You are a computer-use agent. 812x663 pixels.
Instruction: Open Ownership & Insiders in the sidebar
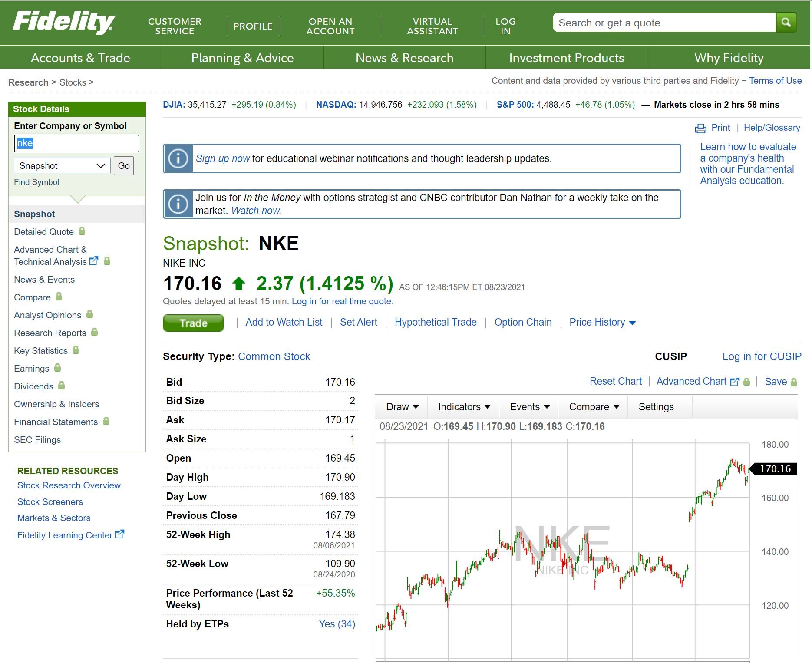pyautogui.click(x=56, y=404)
